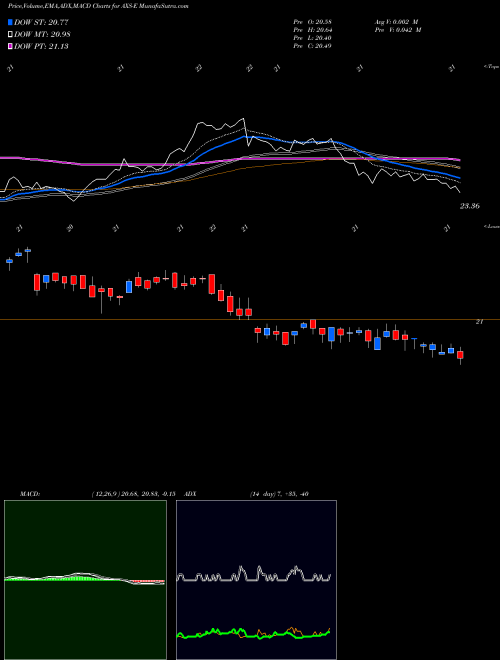Viewport: 500px width, 660px height.
Task: Click the white DOW MT legend swatch
Action: (11, 35)
